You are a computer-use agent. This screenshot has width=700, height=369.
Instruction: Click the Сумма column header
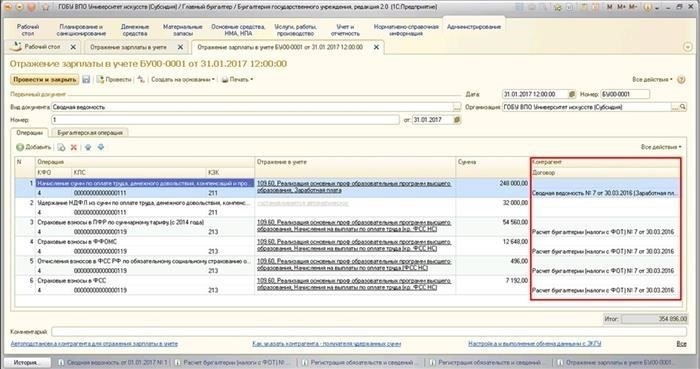(492, 162)
